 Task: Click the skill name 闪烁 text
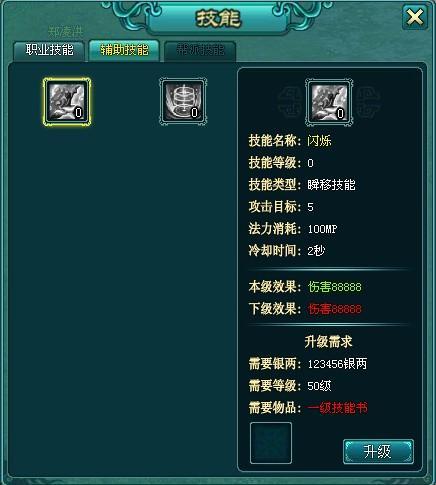[x=319, y=141]
